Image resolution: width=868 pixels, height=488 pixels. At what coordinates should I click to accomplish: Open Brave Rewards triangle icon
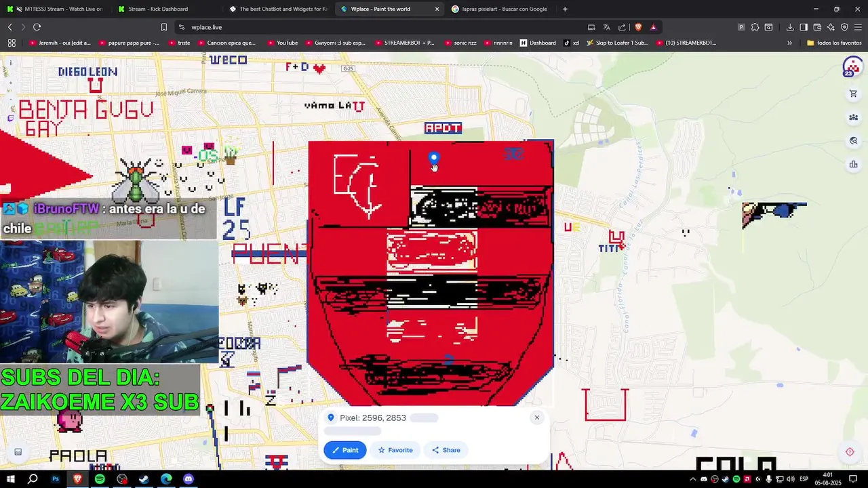tap(653, 27)
